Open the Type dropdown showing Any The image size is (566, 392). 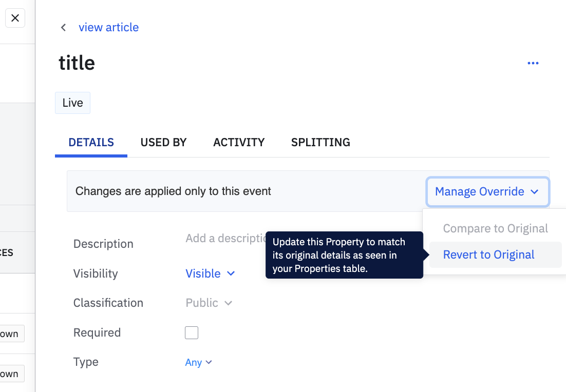pos(198,362)
